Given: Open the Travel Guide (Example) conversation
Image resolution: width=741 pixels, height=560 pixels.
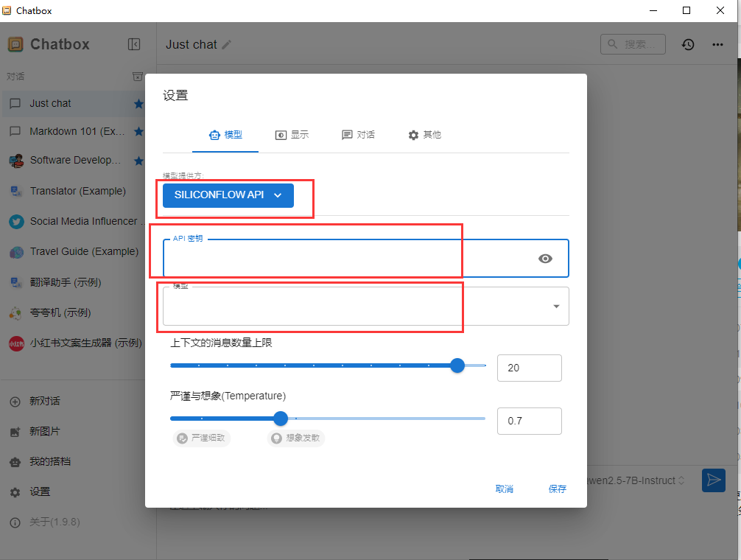Looking at the screenshot, I should 73,252.
